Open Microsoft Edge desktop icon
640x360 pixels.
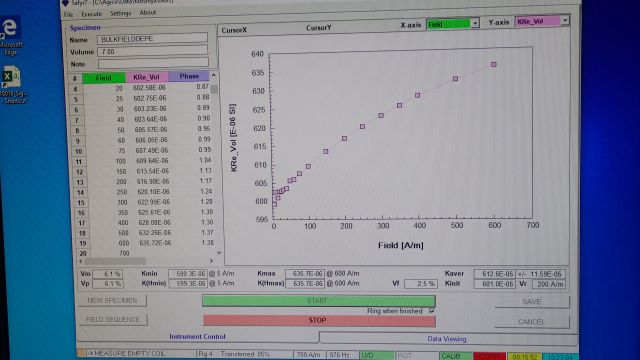[x=10, y=35]
